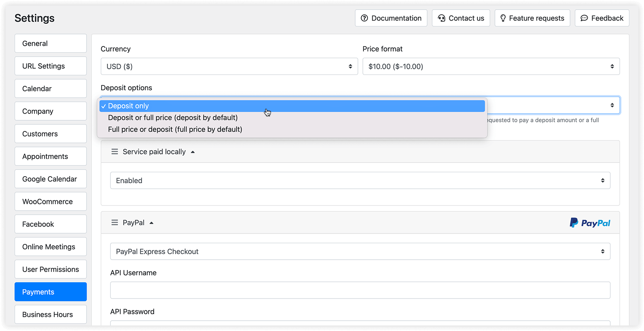Choose Deposit or full price option

(x=292, y=118)
